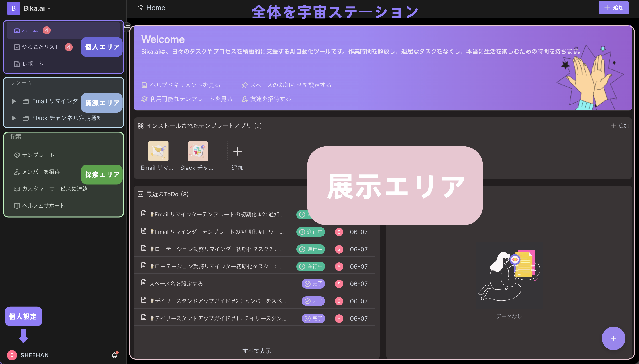The width and height of the screenshot is (639, 364).
Task: Click 06-07 date on スペース名を設定する row
Action: 359,284
